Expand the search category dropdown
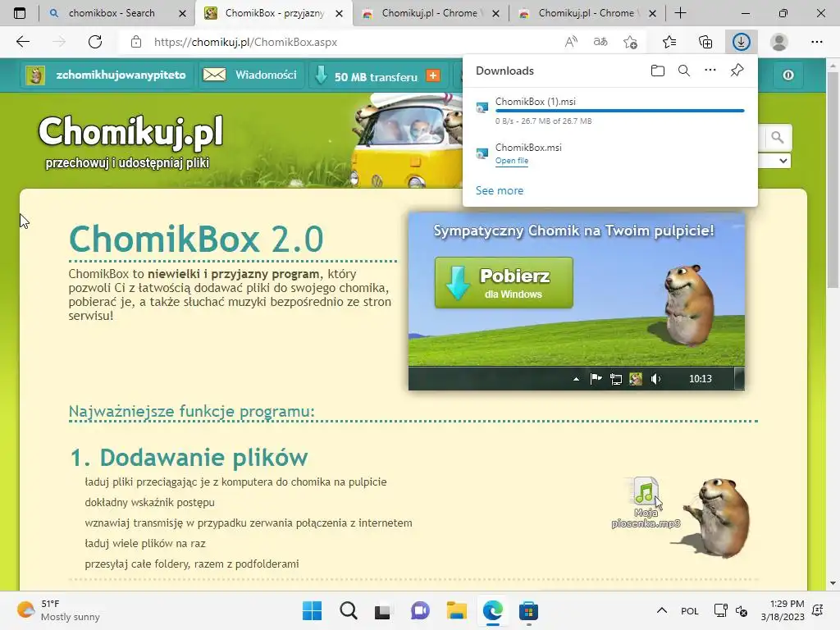840x630 pixels. (x=783, y=161)
